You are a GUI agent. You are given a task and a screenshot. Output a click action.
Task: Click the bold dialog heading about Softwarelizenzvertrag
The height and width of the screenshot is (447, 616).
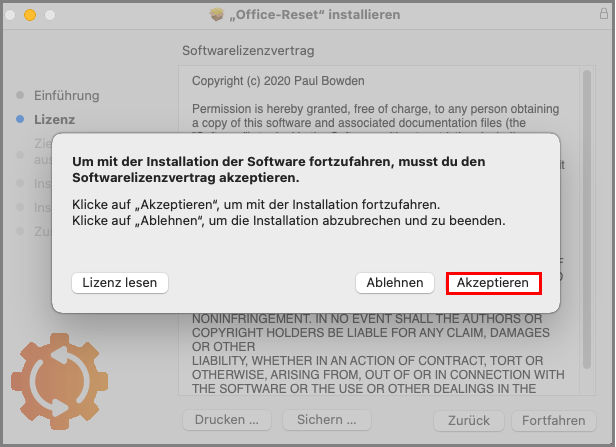point(279,170)
